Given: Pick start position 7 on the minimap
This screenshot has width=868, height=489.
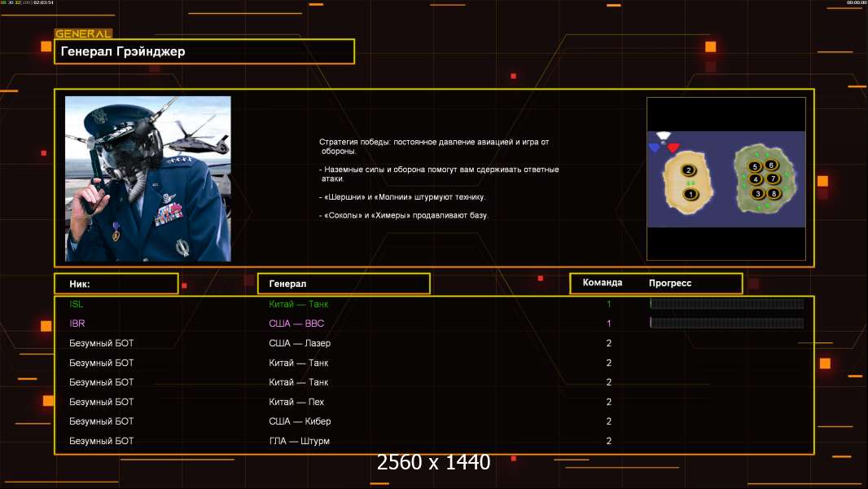Looking at the screenshot, I should [x=774, y=178].
